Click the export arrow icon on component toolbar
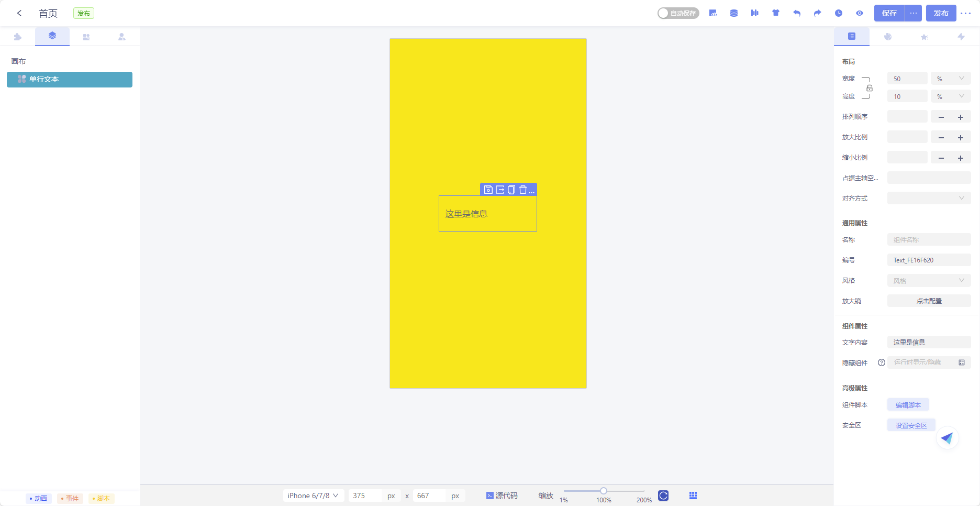The image size is (980, 506). [500, 190]
